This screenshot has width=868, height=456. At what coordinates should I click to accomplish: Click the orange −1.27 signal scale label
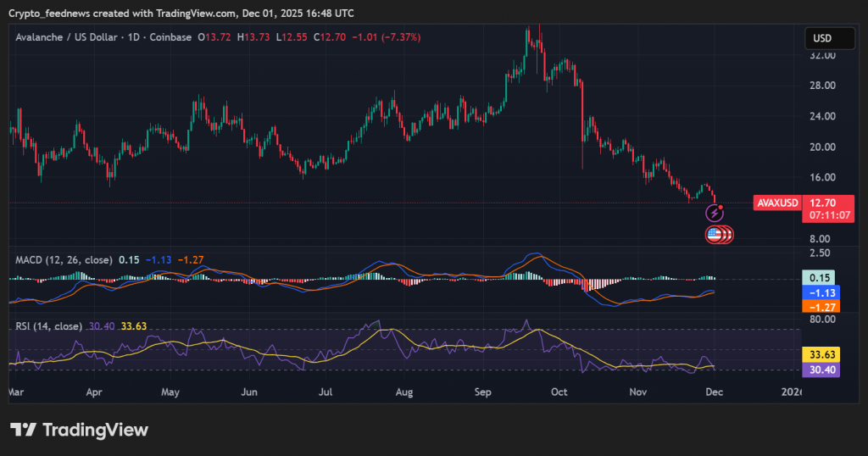pos(821,307)
